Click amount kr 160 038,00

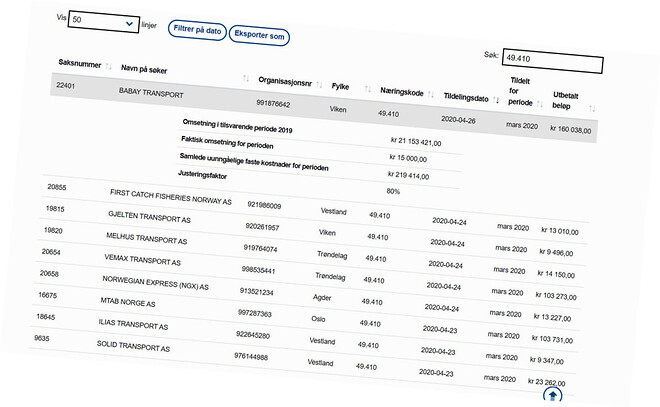coord(570,129)
